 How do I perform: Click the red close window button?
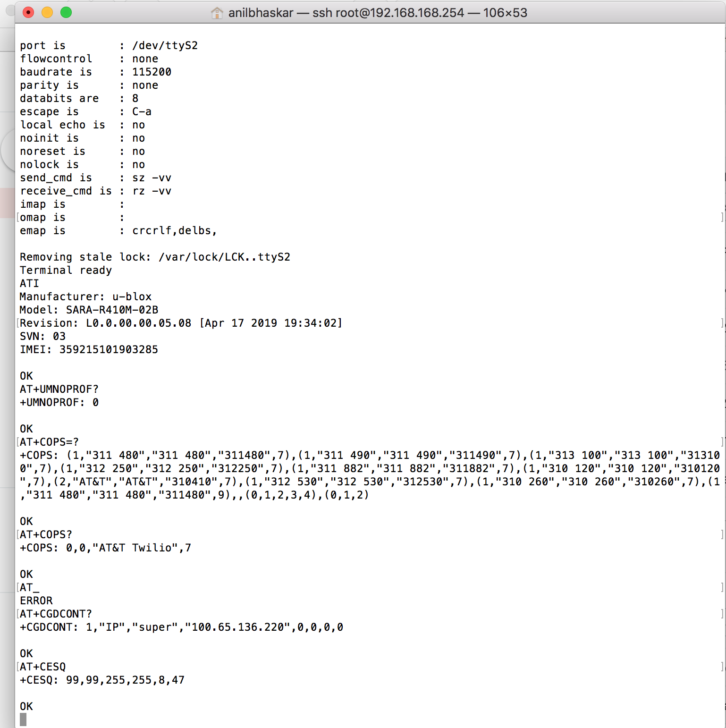(x=28, y=12)
